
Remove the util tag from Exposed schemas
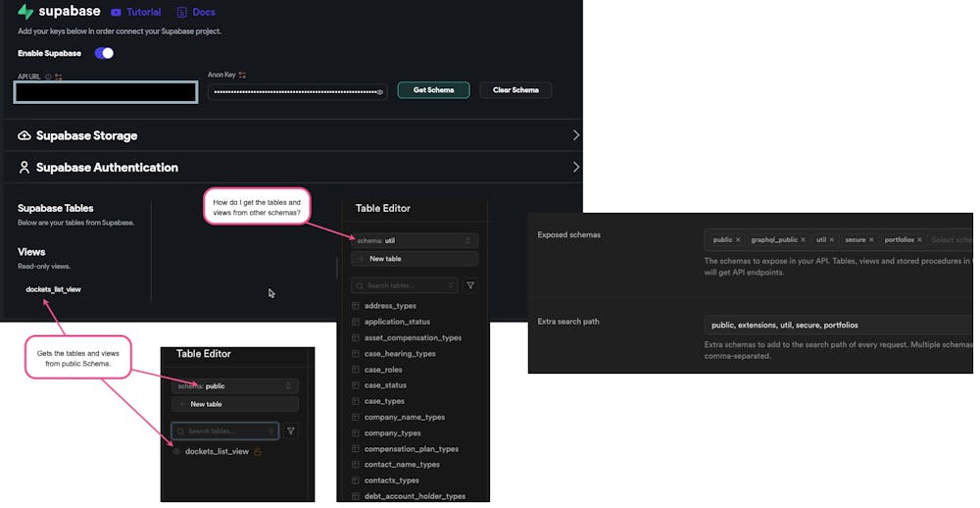pyautogui.click(x=831, y=239)
